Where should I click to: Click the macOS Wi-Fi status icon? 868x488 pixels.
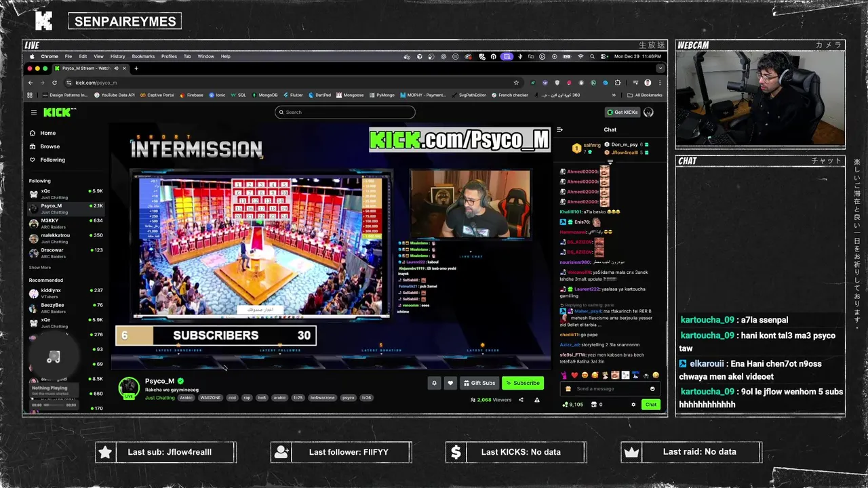pos(580,56)
